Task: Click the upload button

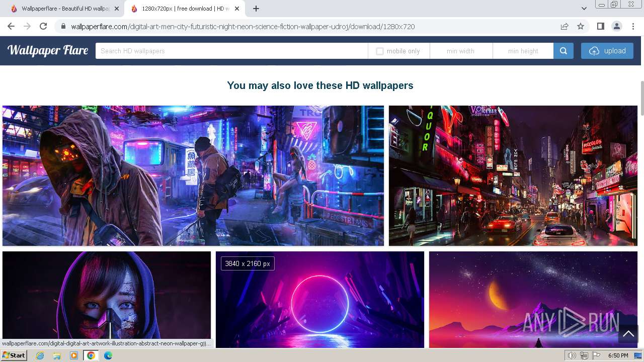Action: (607, 51)
